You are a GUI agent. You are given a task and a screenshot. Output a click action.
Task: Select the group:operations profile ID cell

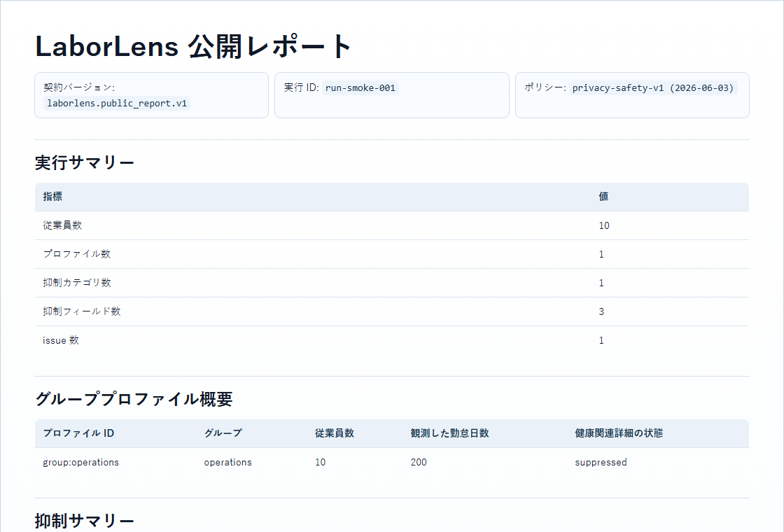coord(81,462)
